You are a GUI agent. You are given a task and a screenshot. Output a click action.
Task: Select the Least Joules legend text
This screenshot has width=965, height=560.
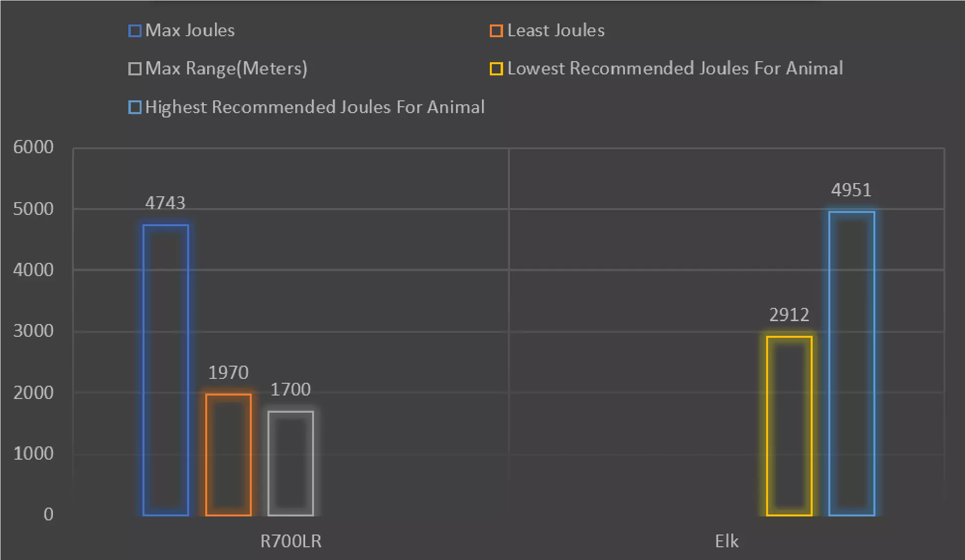point(556,30)
